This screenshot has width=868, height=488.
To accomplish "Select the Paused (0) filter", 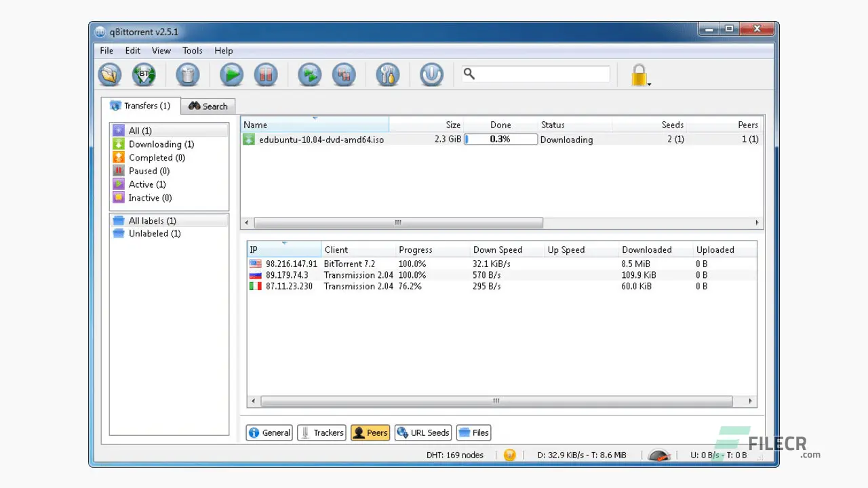I will pos(169,171).
